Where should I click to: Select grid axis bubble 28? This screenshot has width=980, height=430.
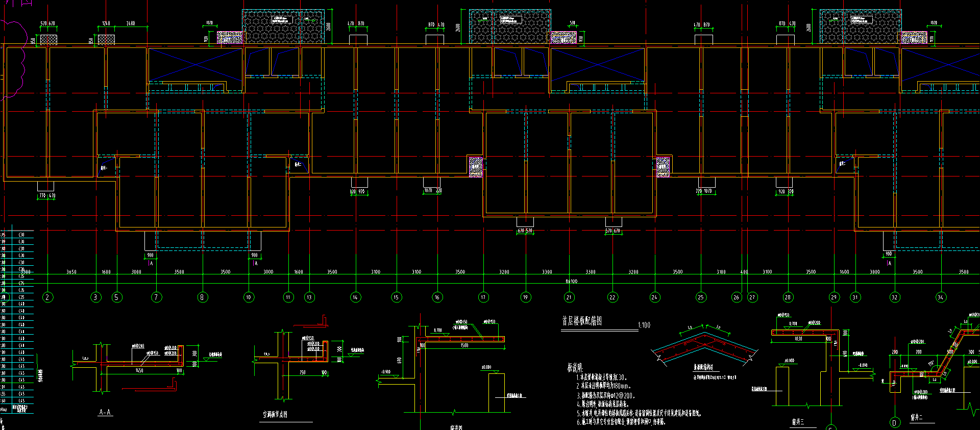click(x=788, y=297)
